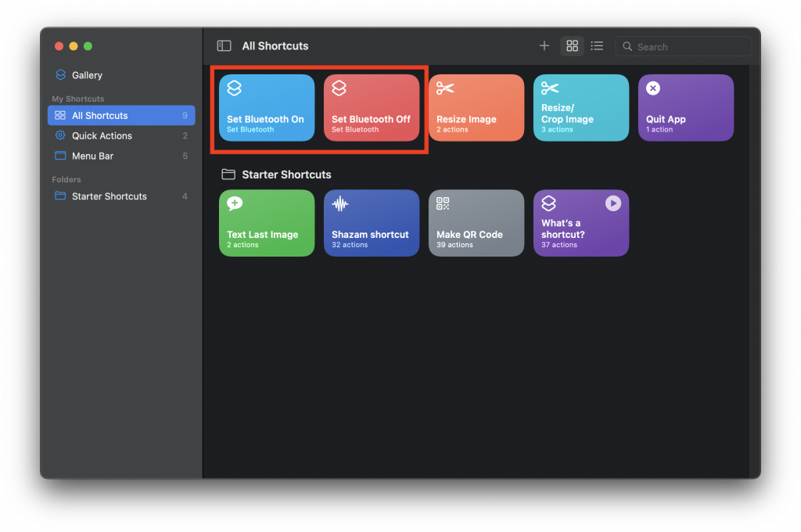This screenshot has height=532, width=801.
Task: Open Starter Shortcuts folder in sidebar
Action: coord(109,196)
